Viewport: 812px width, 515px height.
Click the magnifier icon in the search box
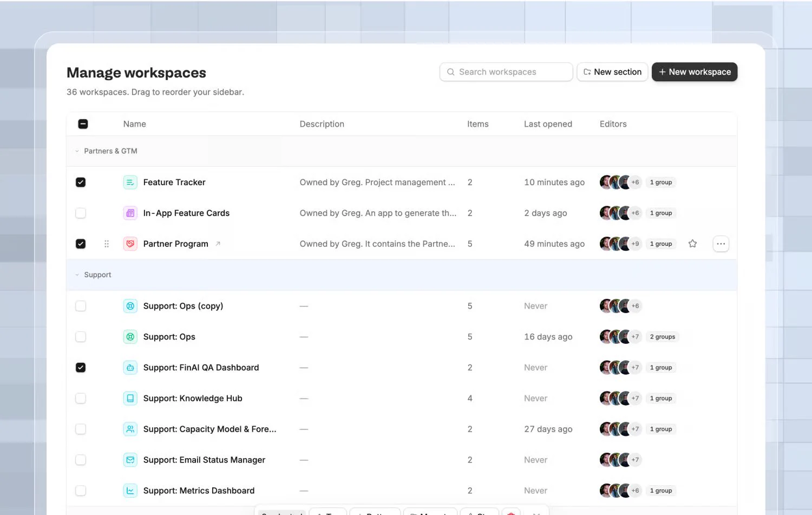coord(450,72)
